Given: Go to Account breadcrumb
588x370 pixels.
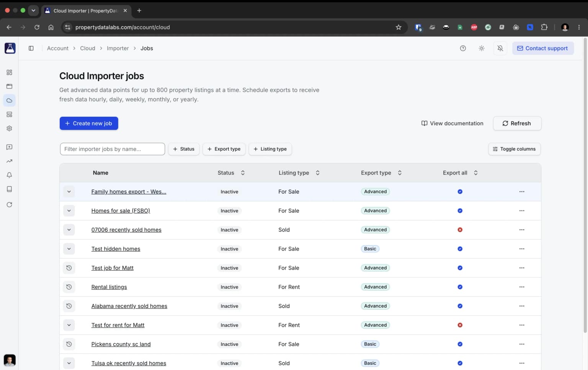Looking at the screenshot, I should point(58,48).
